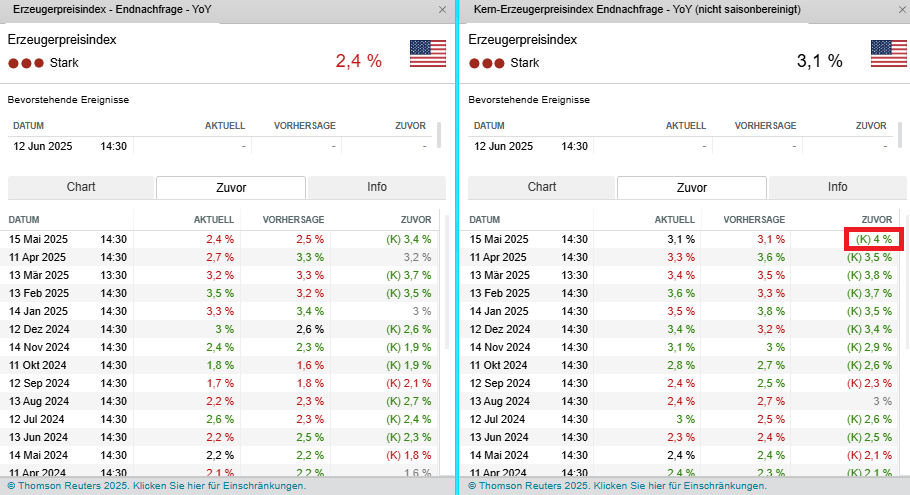The image size is (910, 495).
Task: Select the 11 Apr 2025 row in the right table
Action: pos(681,257)
